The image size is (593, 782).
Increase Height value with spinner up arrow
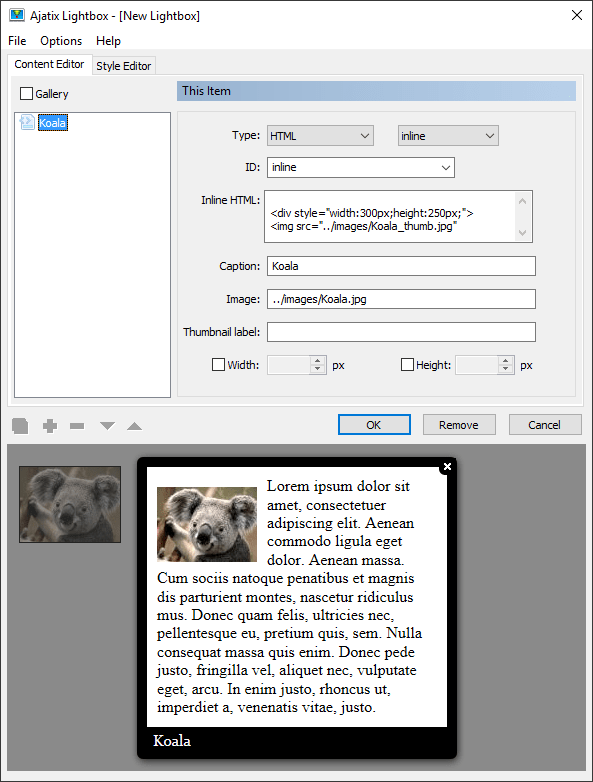click(x=505, y=361)
